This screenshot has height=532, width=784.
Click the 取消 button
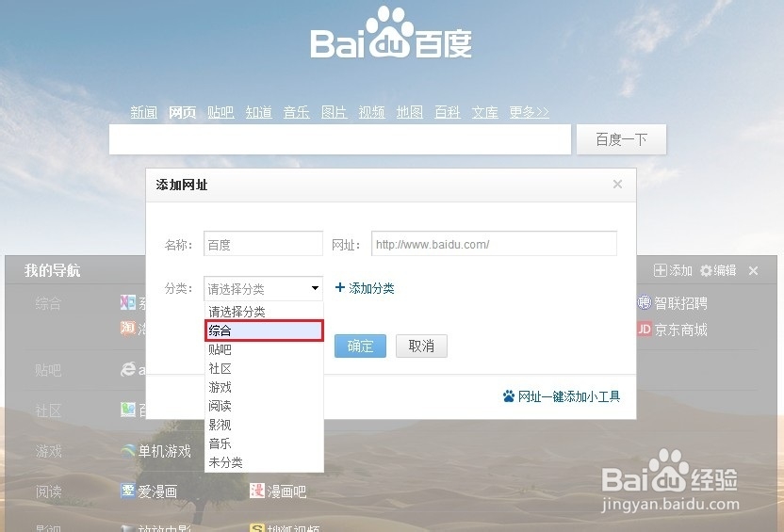[x=421, y=346]
